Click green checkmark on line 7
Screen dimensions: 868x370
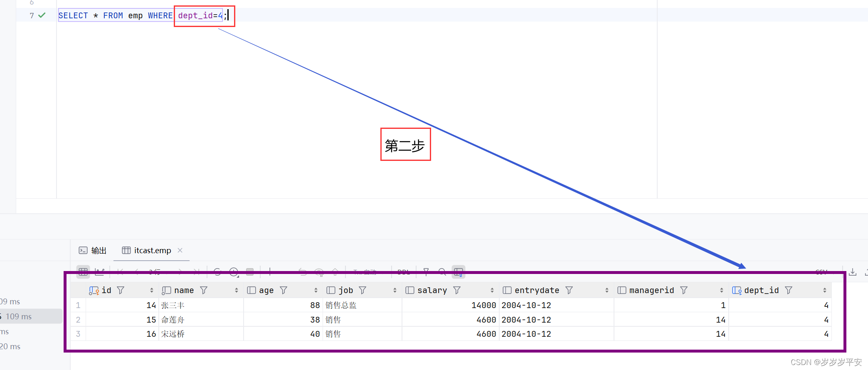point(42,15)
